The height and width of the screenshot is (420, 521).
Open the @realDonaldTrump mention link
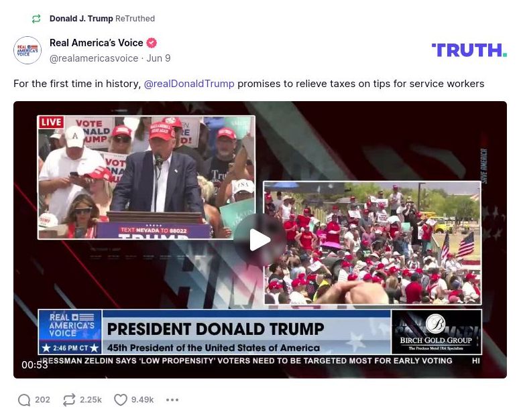[x=189, y=84]
